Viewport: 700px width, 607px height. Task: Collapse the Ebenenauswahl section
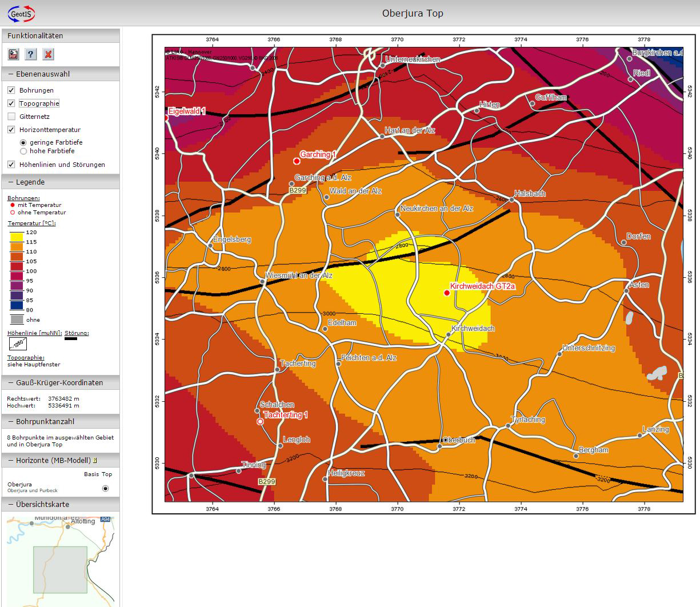tap(61, 74)
